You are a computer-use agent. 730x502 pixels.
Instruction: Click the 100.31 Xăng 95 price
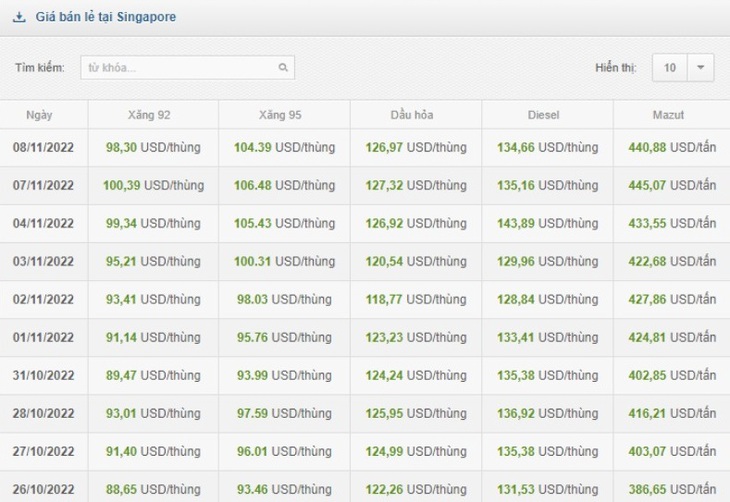(252, 261)
